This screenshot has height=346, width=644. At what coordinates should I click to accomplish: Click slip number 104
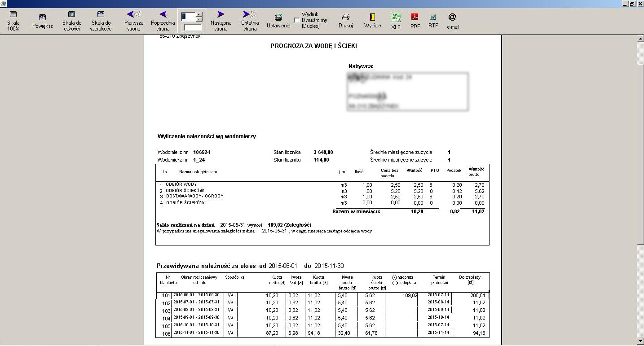pyautogui.click(x=167, y=319)
